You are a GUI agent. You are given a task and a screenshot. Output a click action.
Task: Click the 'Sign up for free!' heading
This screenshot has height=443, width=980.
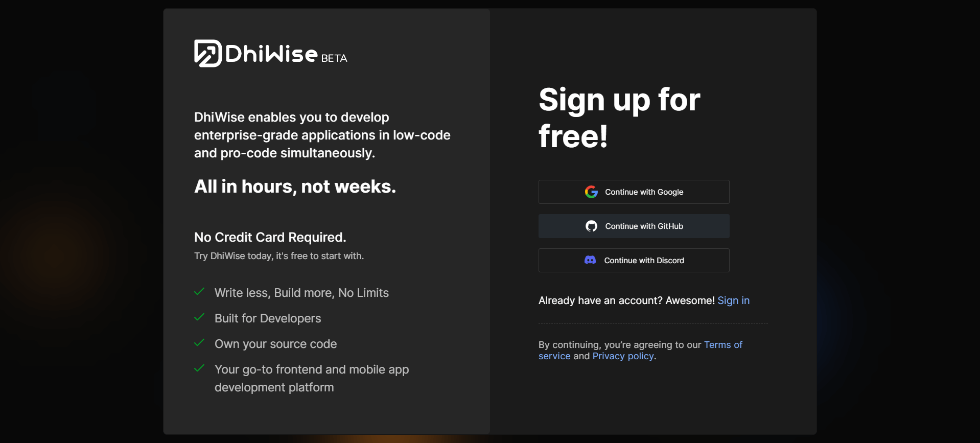(x=619, y=118)
